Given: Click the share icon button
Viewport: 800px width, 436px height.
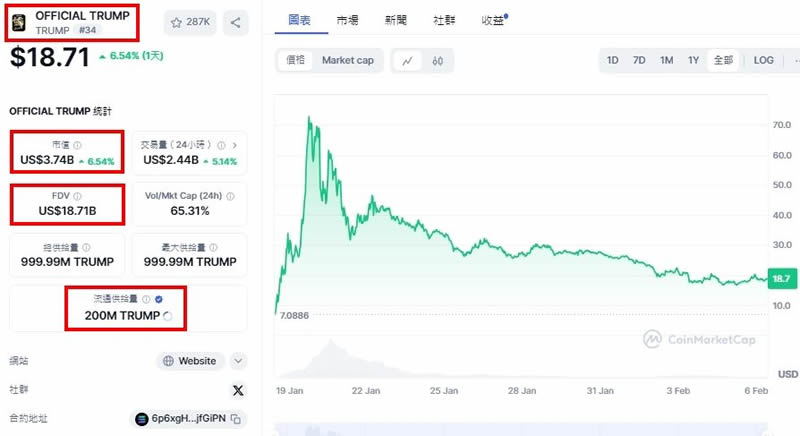Looking at the screenshot, I should coord(236,22).
